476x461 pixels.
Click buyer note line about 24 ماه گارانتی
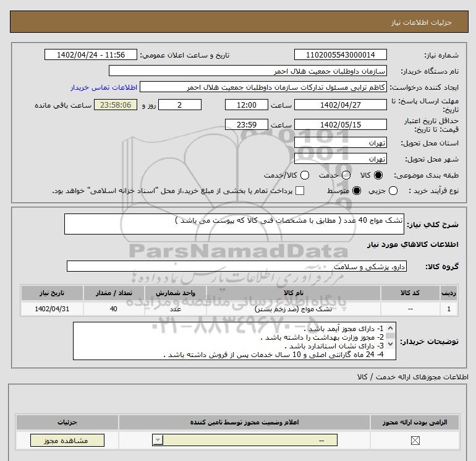[x=273, y=355]
